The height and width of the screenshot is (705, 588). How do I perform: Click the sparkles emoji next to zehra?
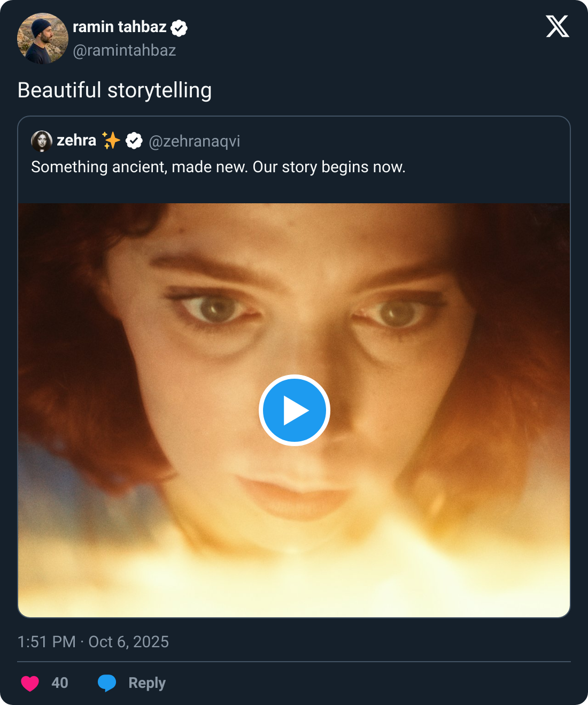tap(111, 141)
